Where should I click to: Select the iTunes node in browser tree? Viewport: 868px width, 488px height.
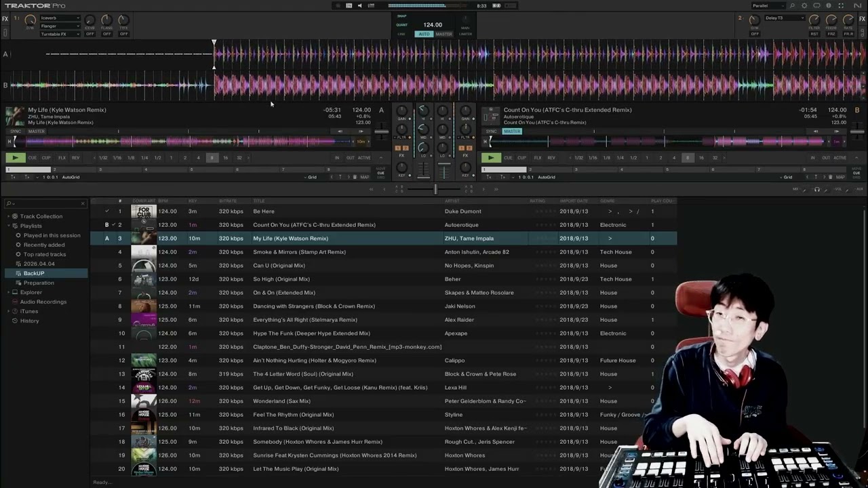coord(29,311)
